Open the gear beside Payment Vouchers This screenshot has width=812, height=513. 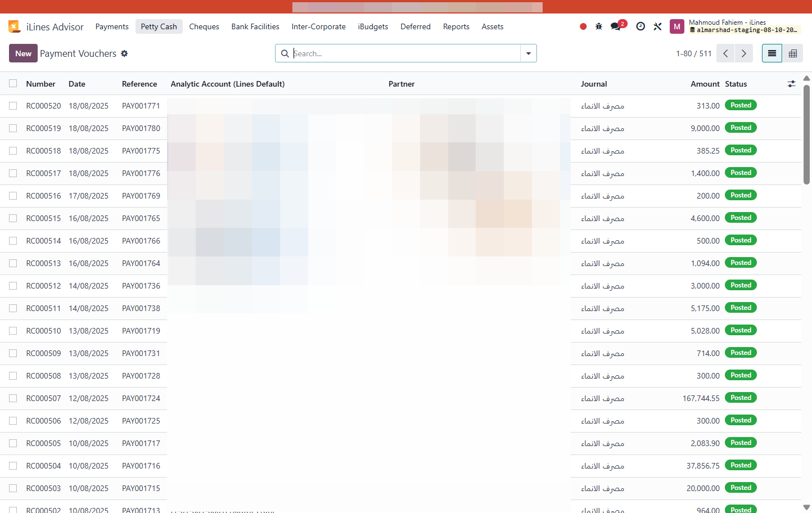pos(124,53)
